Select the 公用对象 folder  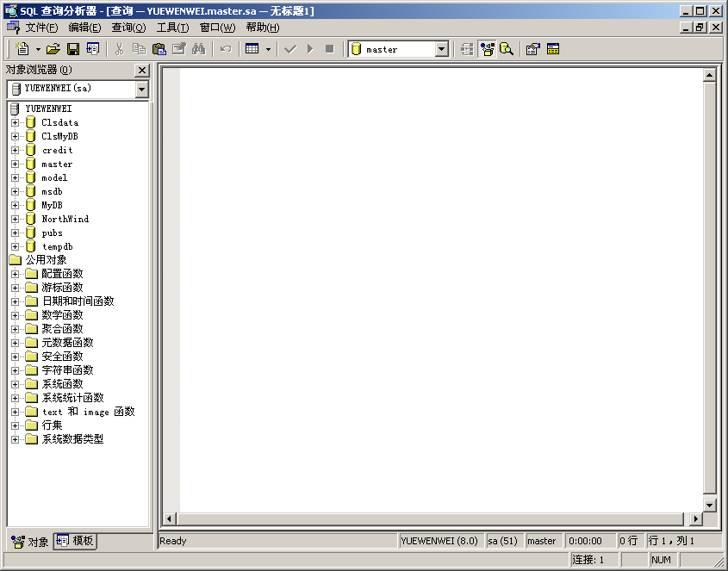click(x=46, y=260)
